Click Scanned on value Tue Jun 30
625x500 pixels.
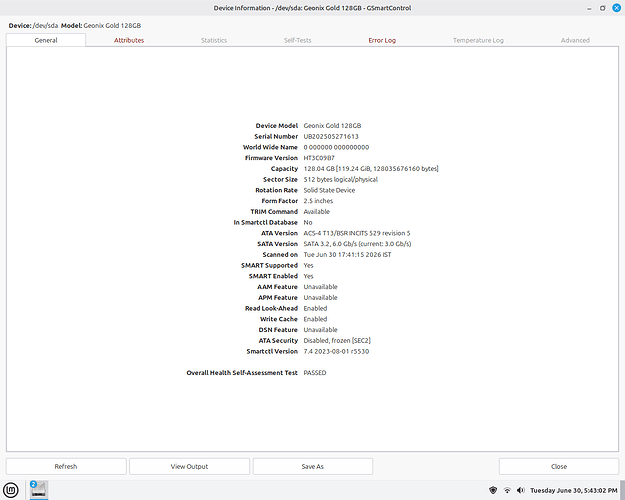coord(347,255)
